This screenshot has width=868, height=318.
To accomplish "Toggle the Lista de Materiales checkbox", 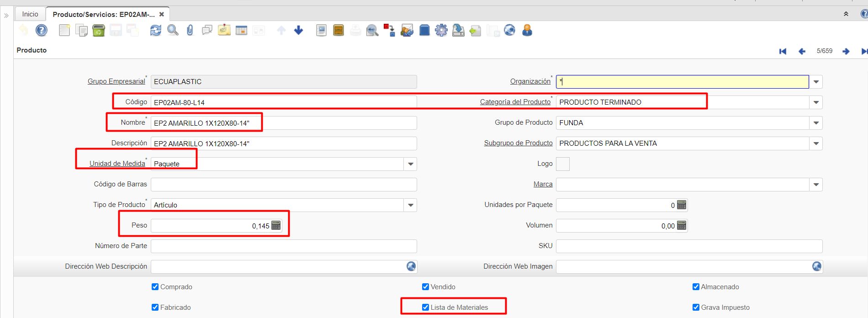I will pos(425,307).
